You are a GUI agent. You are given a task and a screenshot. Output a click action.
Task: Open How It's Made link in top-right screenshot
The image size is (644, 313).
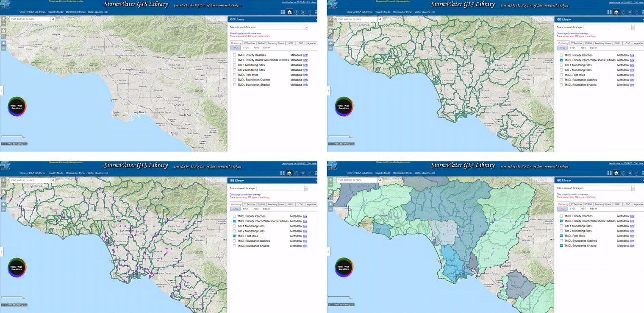pos(383,12)
